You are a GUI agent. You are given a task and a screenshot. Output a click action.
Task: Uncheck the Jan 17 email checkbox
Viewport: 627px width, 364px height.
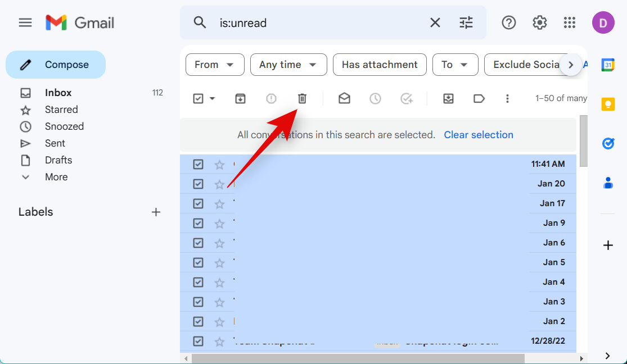198,204
